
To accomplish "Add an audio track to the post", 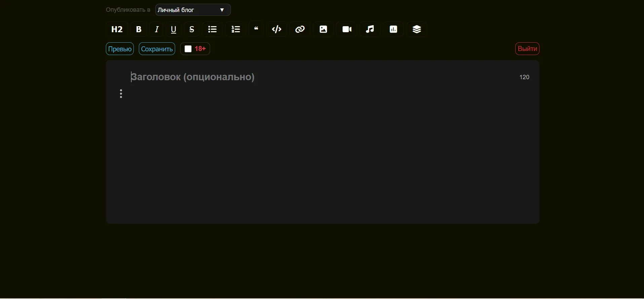I will coord(371,30).
